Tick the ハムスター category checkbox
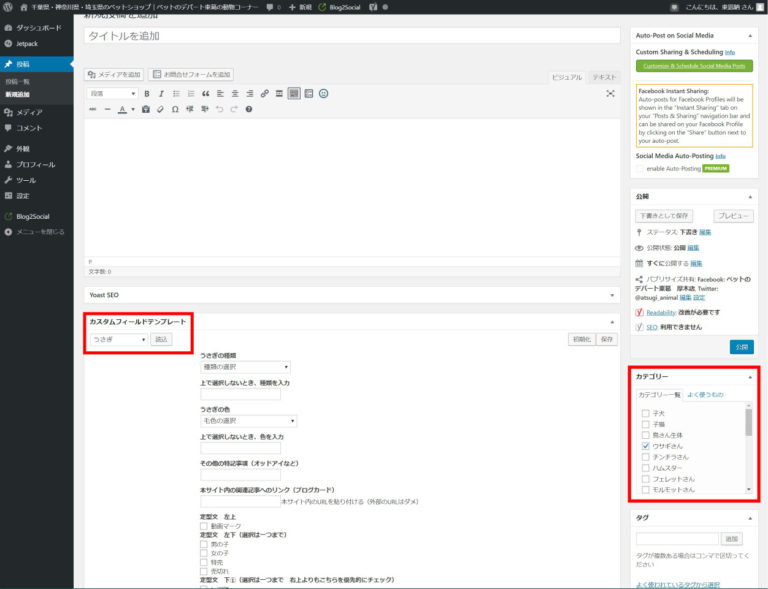Image resolution: width=768 pixels, height=589 pixels. click(645, 467)
